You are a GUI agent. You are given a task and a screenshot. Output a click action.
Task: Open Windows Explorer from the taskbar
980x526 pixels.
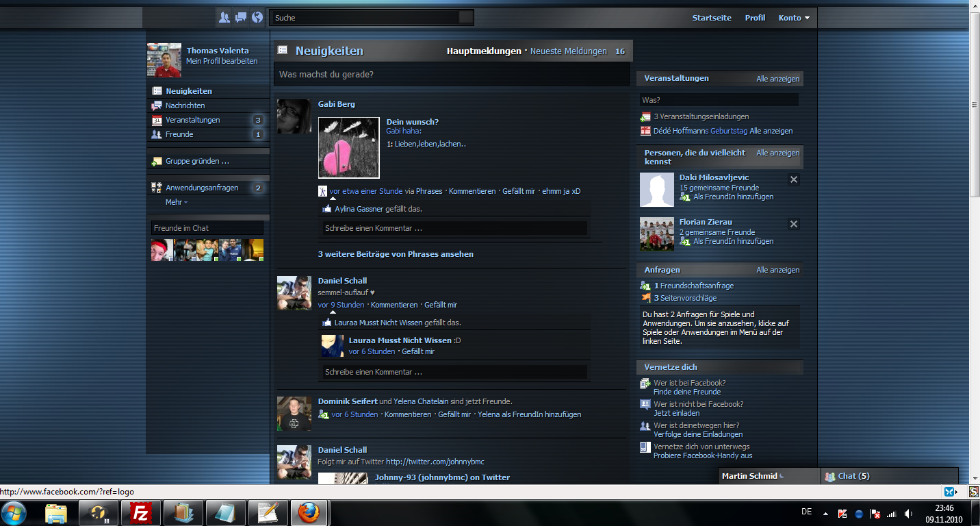(x=57, y=512)
